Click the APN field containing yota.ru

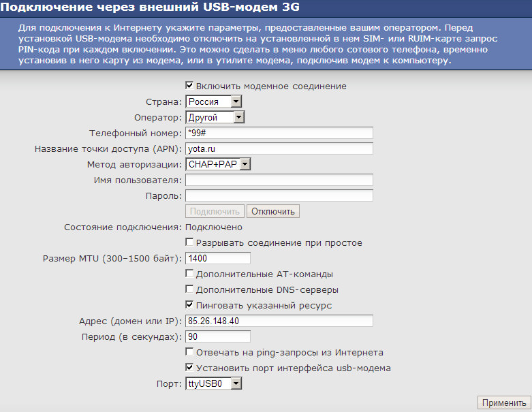click(279, 148)
